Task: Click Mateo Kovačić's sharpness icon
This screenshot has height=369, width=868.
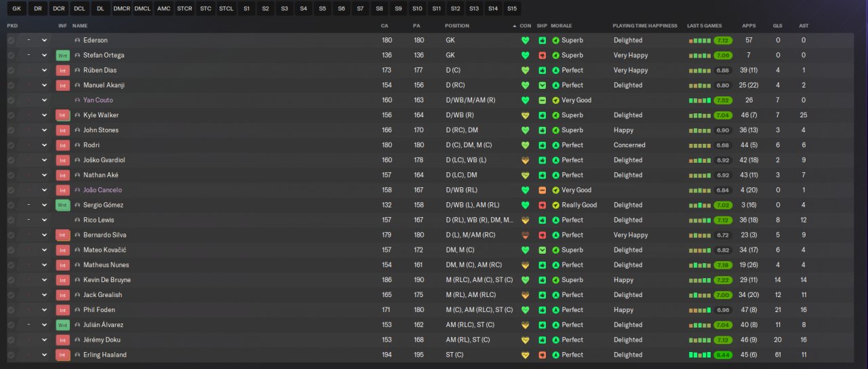Action: pyautogui.click(x=542, y=250)
